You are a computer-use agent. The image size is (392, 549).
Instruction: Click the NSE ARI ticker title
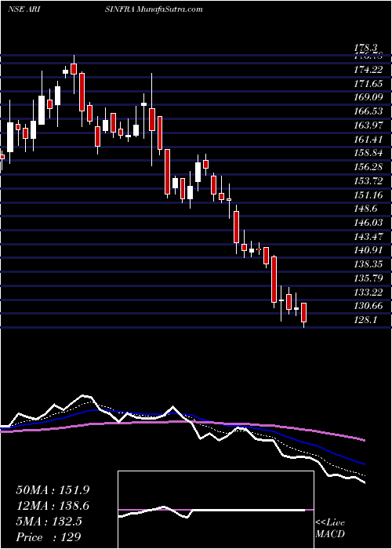24,9
